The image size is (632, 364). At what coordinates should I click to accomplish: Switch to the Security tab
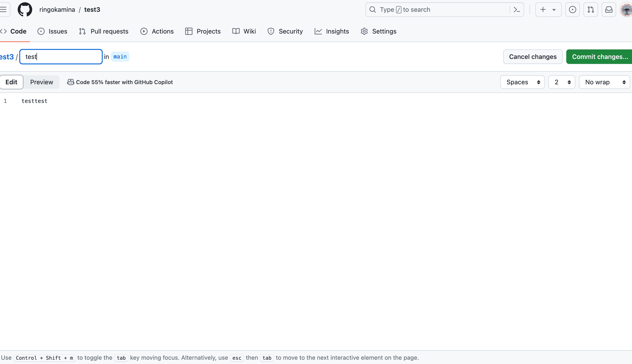pos(285,31)
